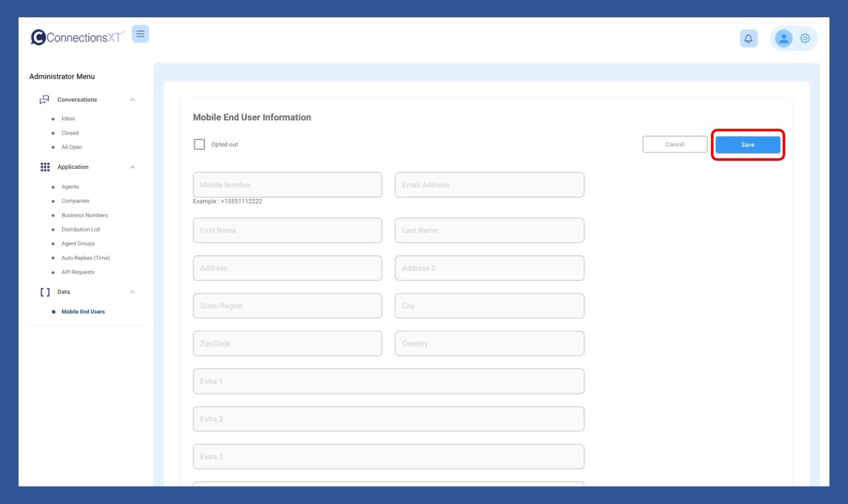Click the ConnectionsXT logo
Viewport: 848px width, 504px height.
coord(77,37)
